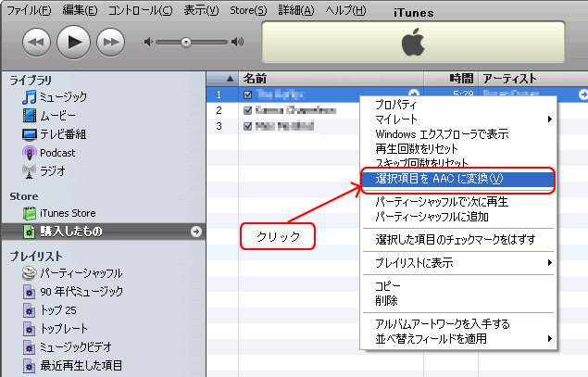The width and height of the screenshot is (588, 377).
Task: Open the パーティーシャッフル playlist
Action: [x=72, y=273]
